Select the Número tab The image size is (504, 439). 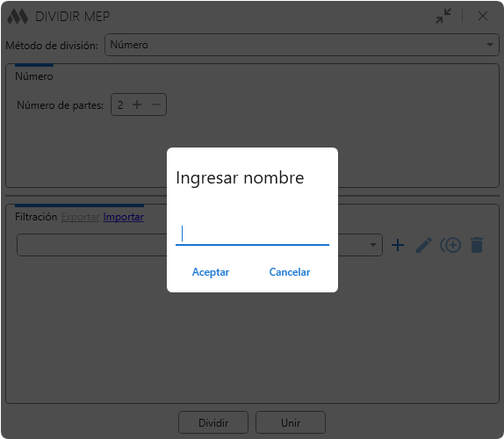click(x=34, y=76)
